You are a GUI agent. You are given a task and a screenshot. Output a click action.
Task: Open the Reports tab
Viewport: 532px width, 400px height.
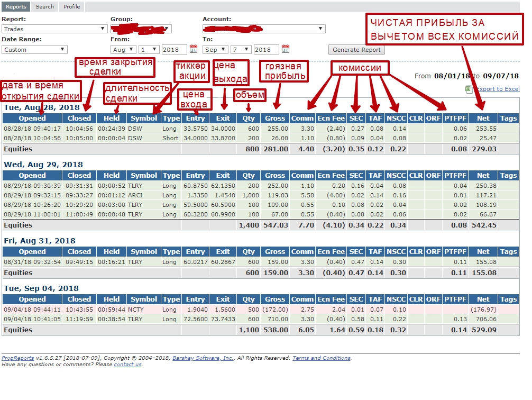click(16, 6)
